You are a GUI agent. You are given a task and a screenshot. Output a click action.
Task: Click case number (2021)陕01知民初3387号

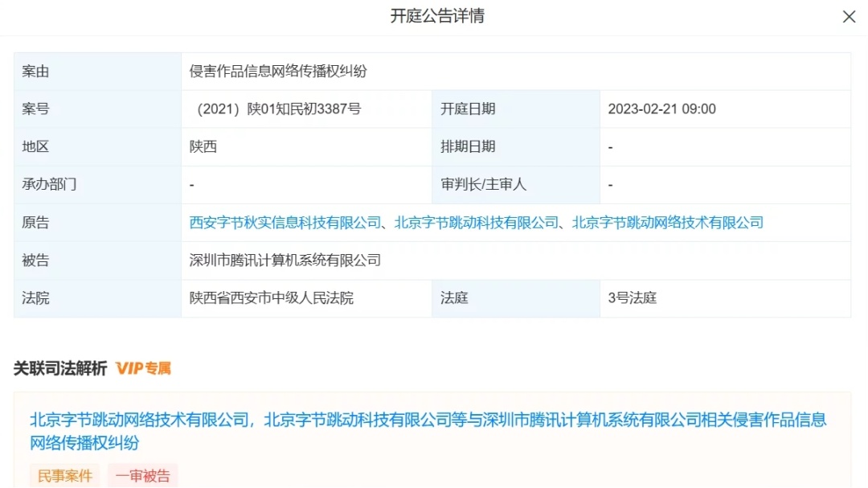click(276, 109)
